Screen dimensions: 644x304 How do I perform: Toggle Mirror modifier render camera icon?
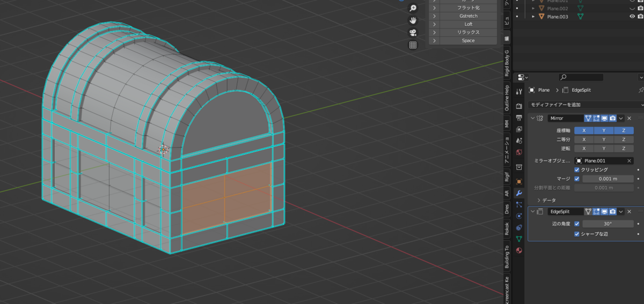[612, 118]
